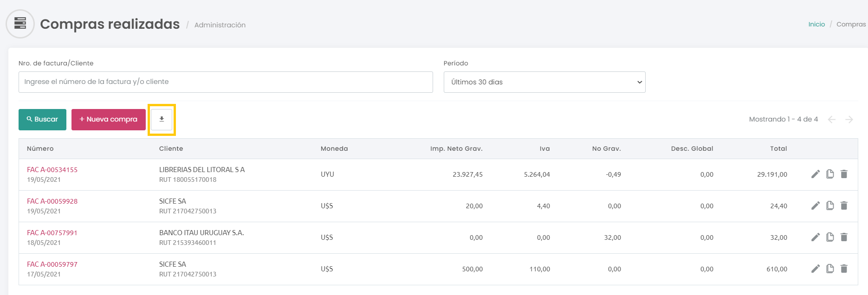
Task: Select client LIBRERIAS DEL LITORAL S A
Action: pyautogui.click(x=202, y=170)
